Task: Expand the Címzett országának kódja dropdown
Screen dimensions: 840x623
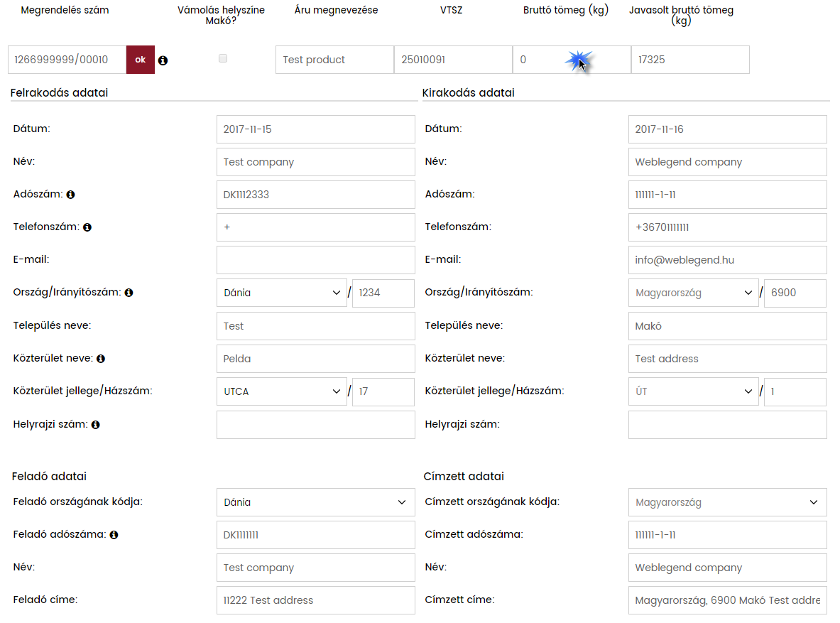Action: pos(727,502)
